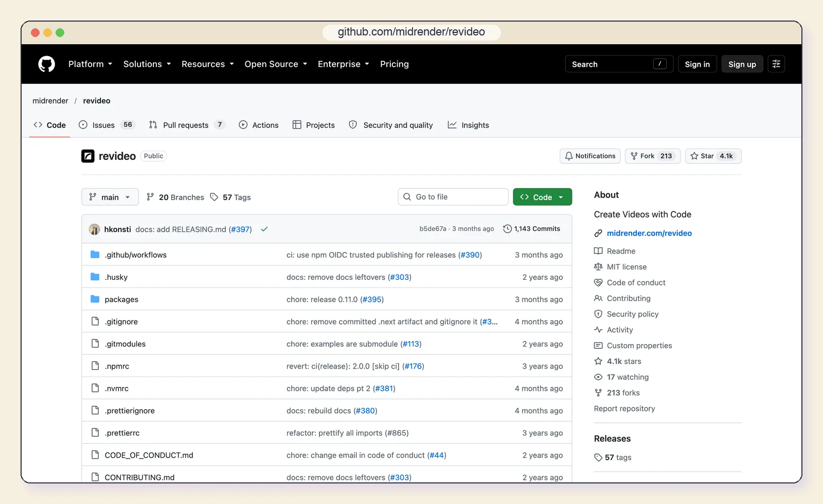Image resolution: width=823 pixels, height=504 pixels.
Task: Click the .gitmodules file icon
Action: [x=95, y=344]
